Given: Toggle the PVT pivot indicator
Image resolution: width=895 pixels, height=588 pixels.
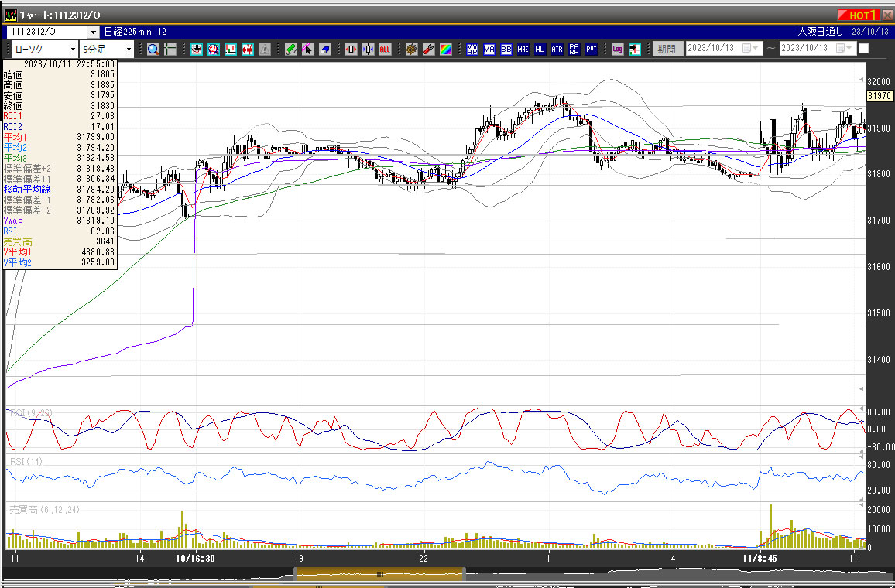Looking at the screenshot, I should click(x=592, y=50).
